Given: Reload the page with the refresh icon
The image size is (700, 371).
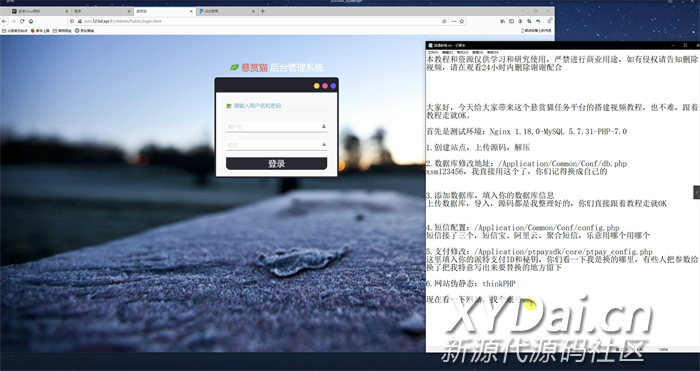Looking at the screenshot, I should click(22, 21).
